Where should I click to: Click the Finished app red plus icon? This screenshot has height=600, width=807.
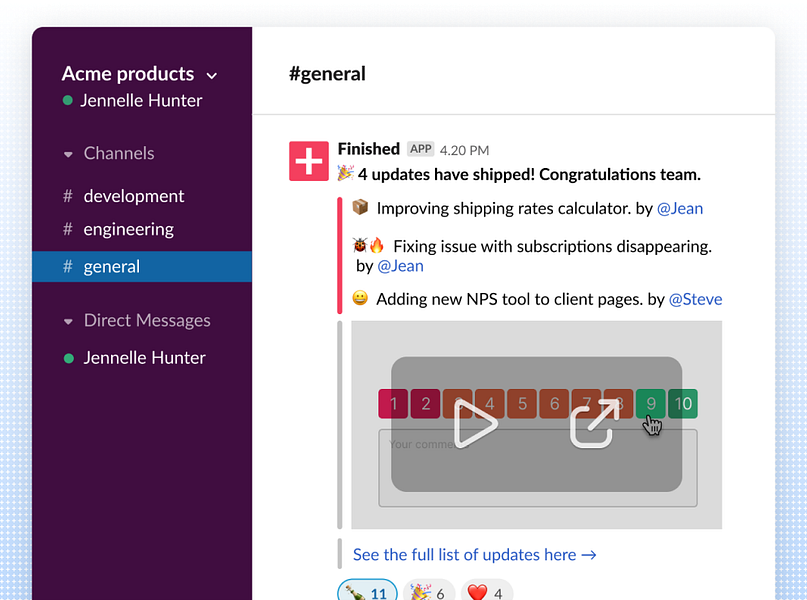pyautogui.click(x=309, y=161)
